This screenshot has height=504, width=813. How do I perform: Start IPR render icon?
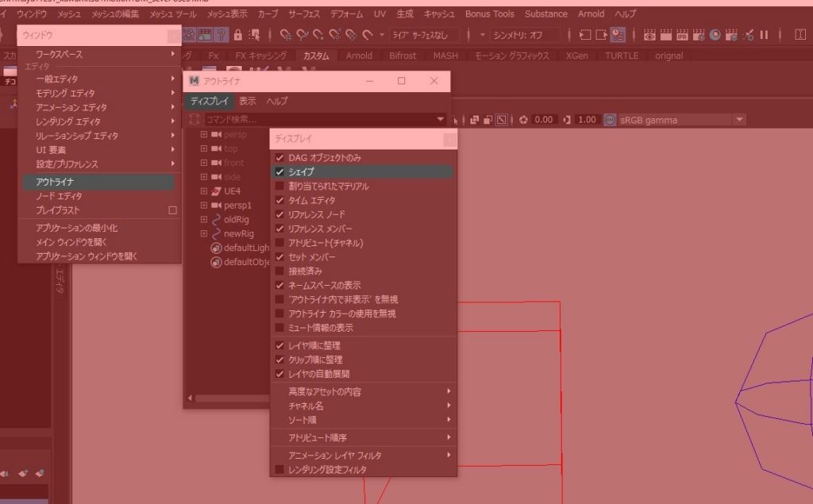[682, 35]
